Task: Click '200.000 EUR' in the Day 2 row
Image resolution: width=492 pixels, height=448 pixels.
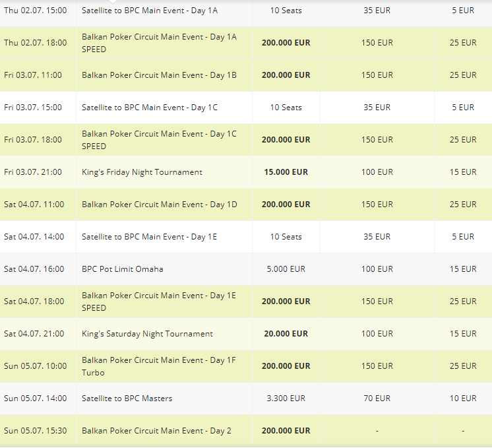Action: pos(286,431)
